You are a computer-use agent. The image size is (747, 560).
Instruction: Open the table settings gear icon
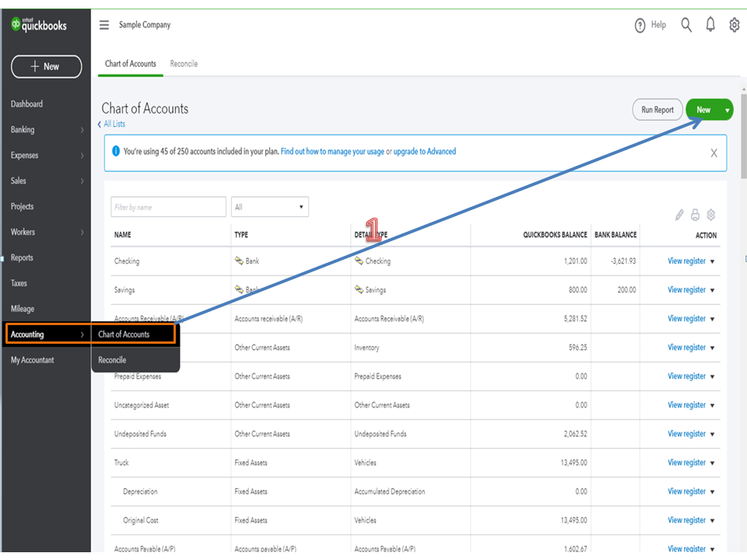click(710, 215)
